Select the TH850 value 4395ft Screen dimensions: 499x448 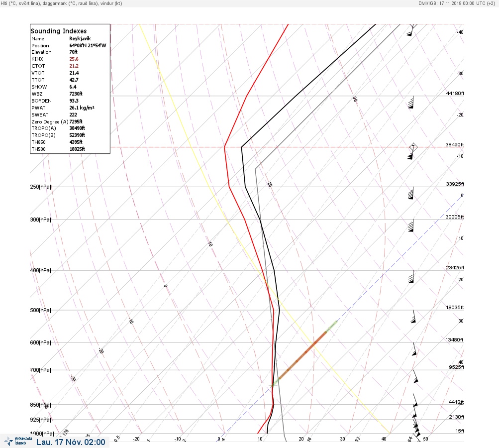76,142
